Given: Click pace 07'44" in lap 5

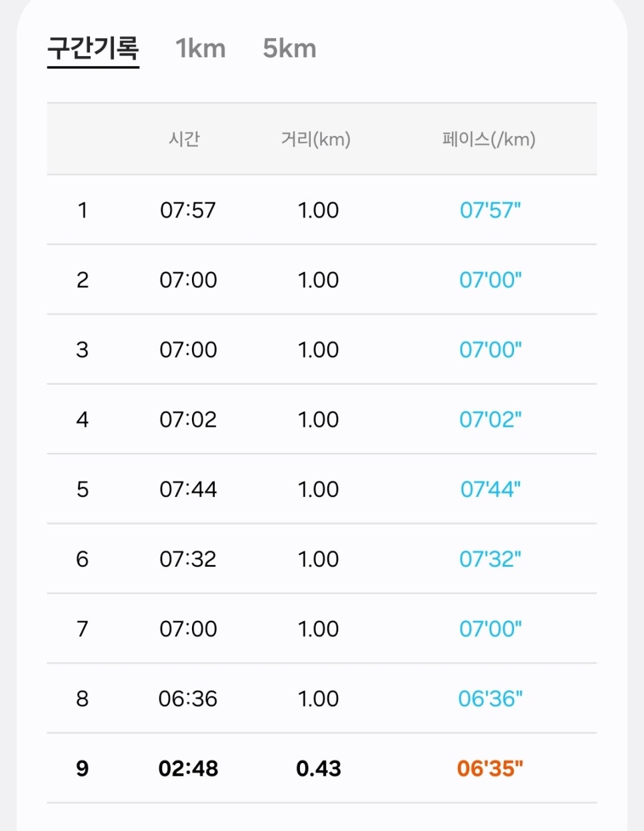Looking at the screenshot, I should (x=490, y=490).
